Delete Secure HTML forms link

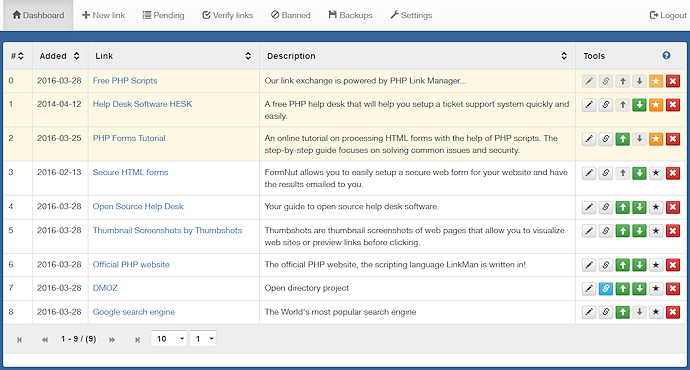[672, 173]
